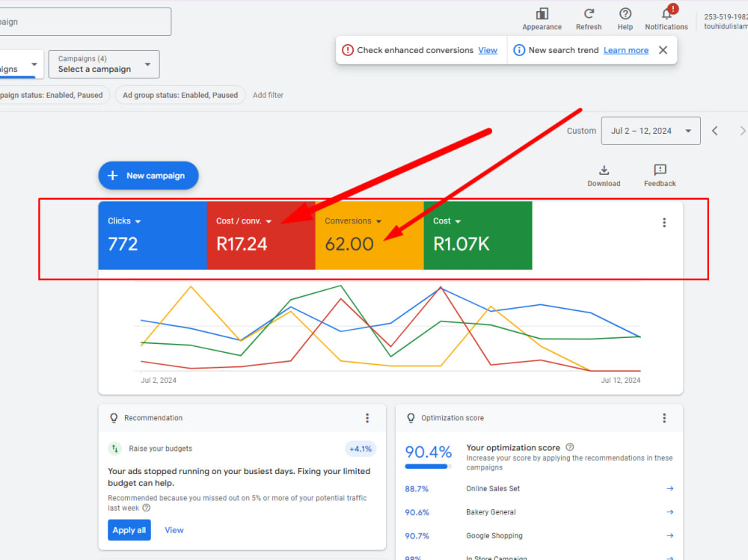The image size is (748, 560).
Task: Click the R17.24 cost per conversion value
Action: 242,244
